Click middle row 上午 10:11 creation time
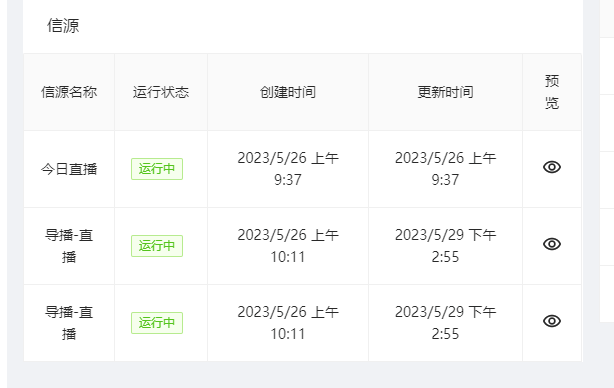Image resolution: width=614 pixels, height=388 pixels. [288, 246]
